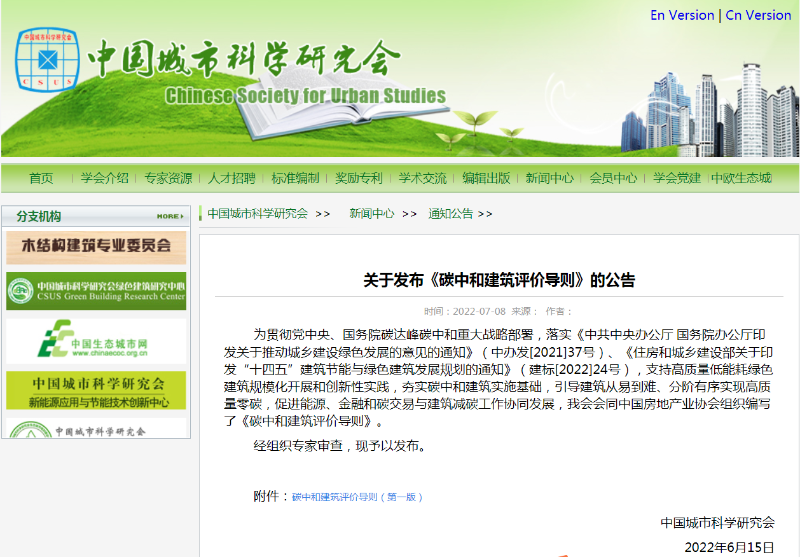Select 专家资源 from the navigation bar
The width and height of the screenshot is (800, 557).
(168, 178)
